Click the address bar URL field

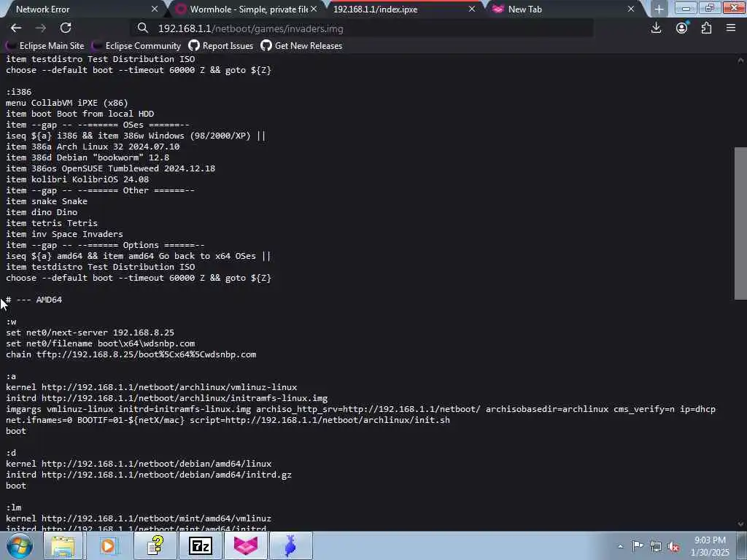tap(362, 28)
